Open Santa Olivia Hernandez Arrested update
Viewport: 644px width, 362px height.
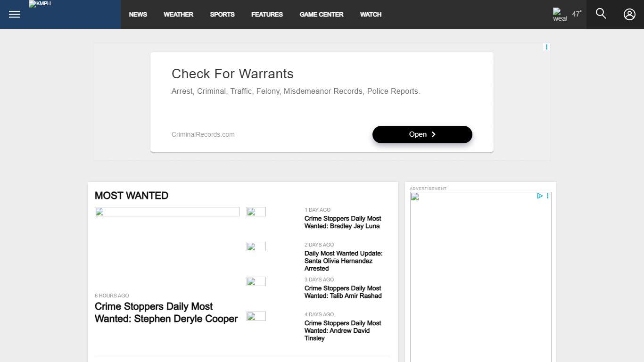click(x=343, y=261)
